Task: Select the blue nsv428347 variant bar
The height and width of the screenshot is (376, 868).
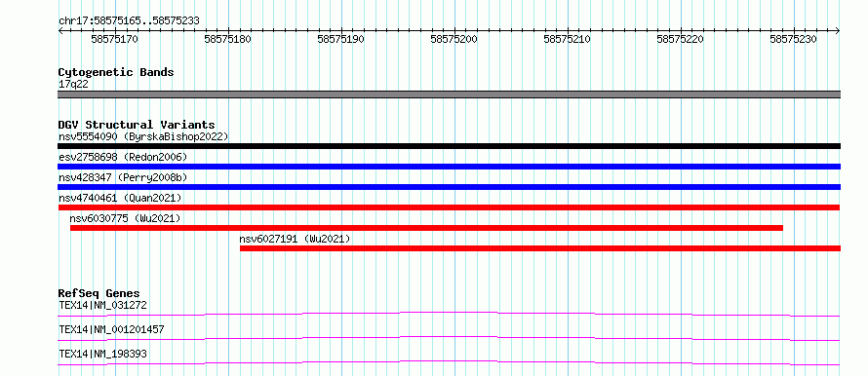Action: [x=449, y=187]
